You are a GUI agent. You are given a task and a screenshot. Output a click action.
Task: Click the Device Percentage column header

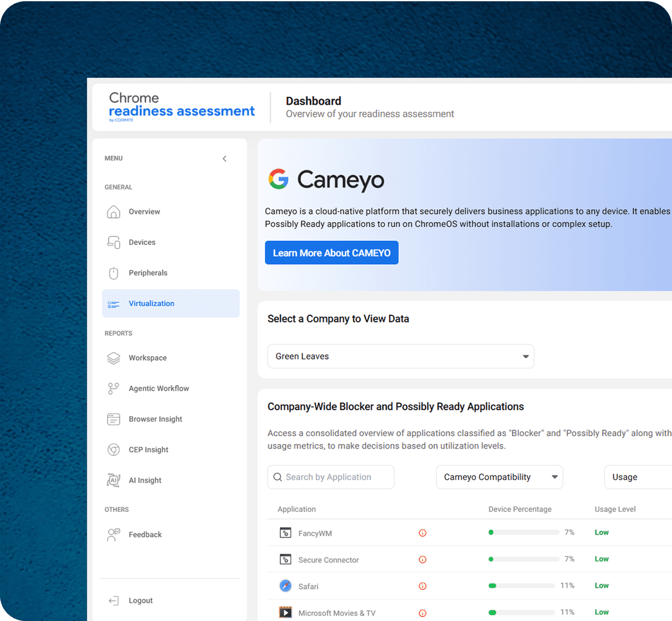coord(520,509)
